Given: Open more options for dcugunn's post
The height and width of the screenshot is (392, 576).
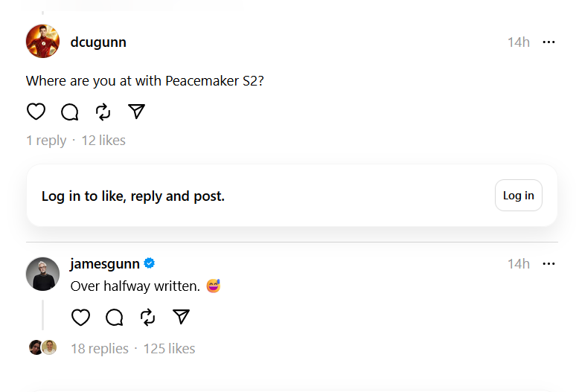Looking at the screenshot, I should click(x=549, y=42).
